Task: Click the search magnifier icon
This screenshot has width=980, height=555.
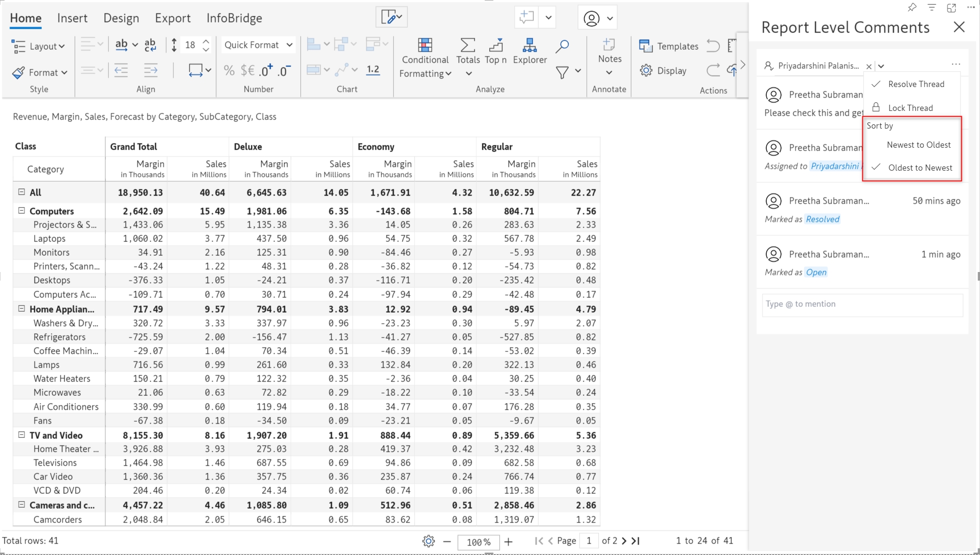Action: point(562,46)
